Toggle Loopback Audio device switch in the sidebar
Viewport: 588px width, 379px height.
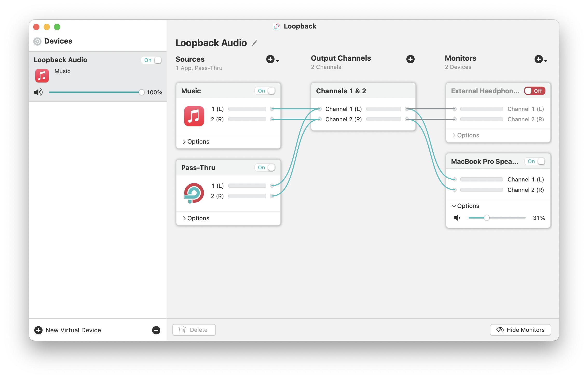click(152, 60)
